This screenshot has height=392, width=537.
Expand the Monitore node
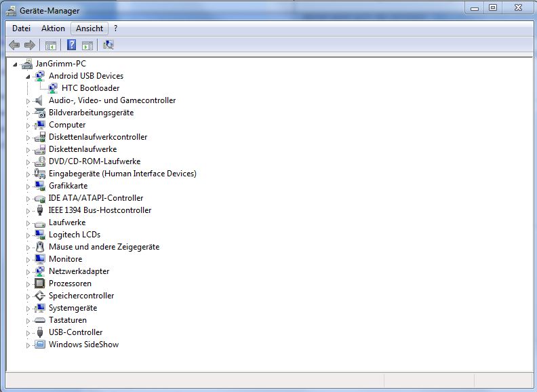tap(28, 260)
